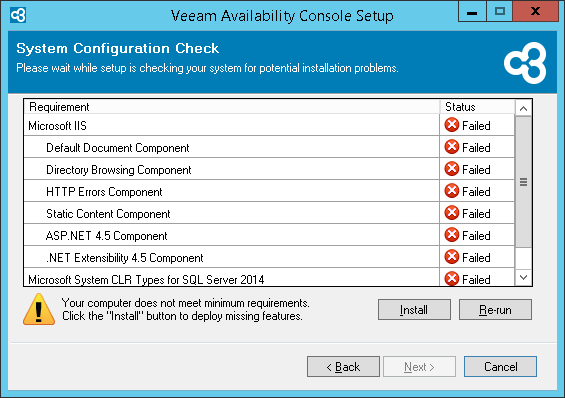The height and width of the screenshot is (398, 565).
Task: Click the white Veeam logo in the blue header
Action: click(525, 63)
